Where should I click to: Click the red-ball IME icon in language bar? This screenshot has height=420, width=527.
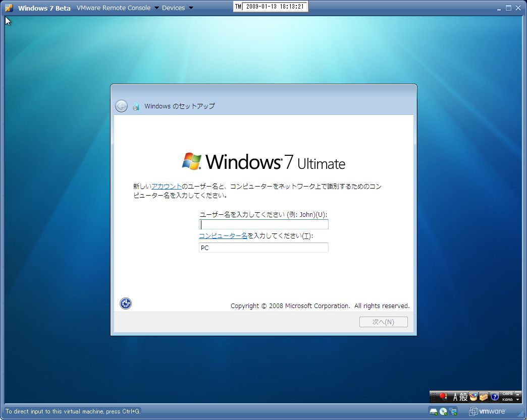pos(444,397)
